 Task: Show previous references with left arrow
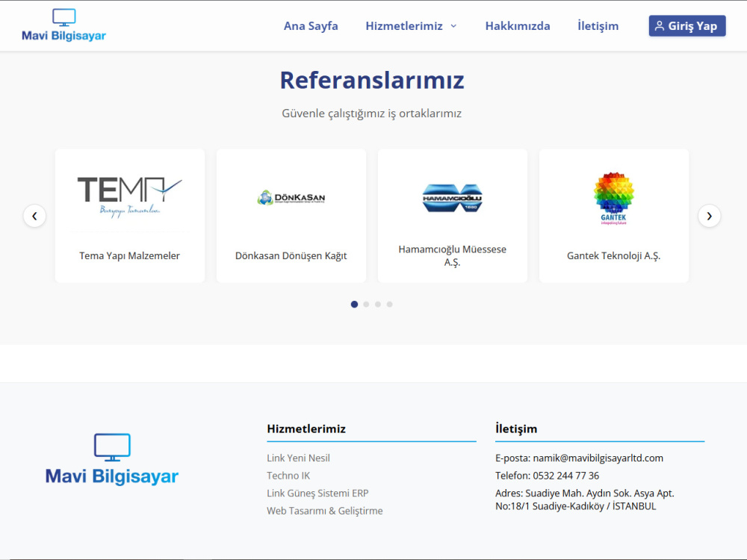click(x=35, y=216)
